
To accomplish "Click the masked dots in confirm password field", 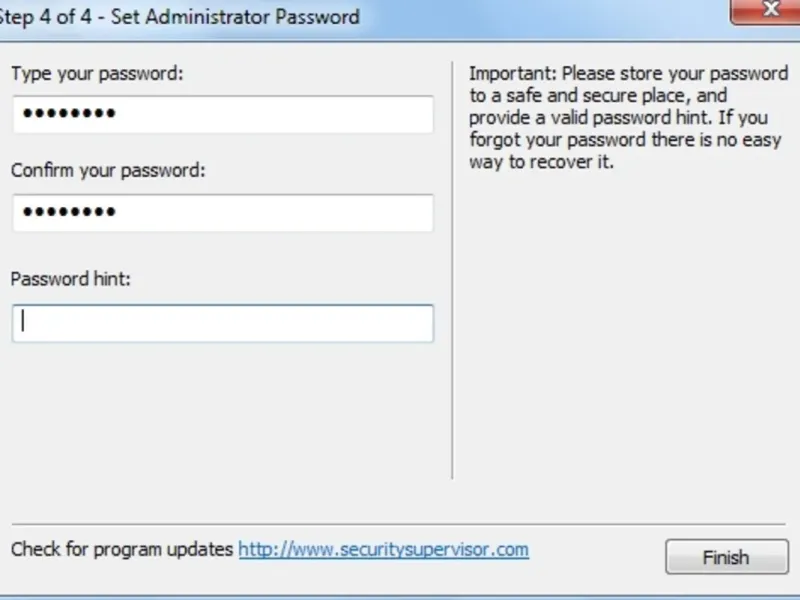I will click(69, 212).
